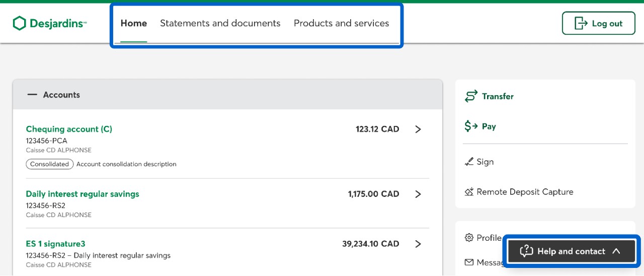Viewport: 644px width, 276px height.
Task: Open the Chequing account (C) link
Action: click(69, 129)
